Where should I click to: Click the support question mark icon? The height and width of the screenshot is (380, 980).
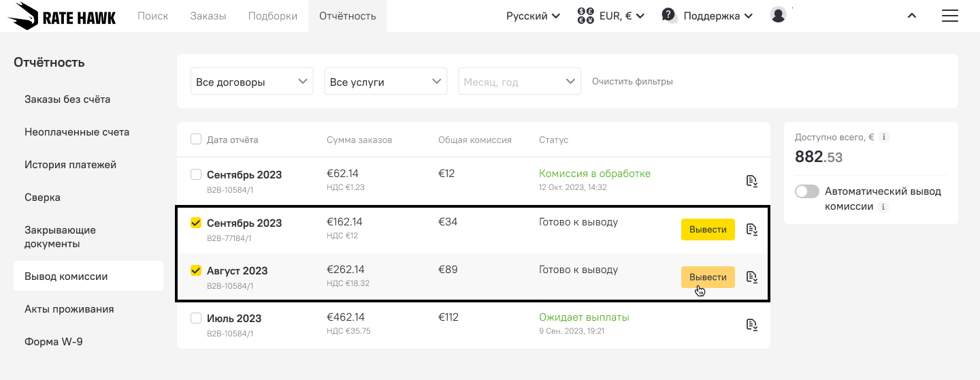(x=669, y=15)
